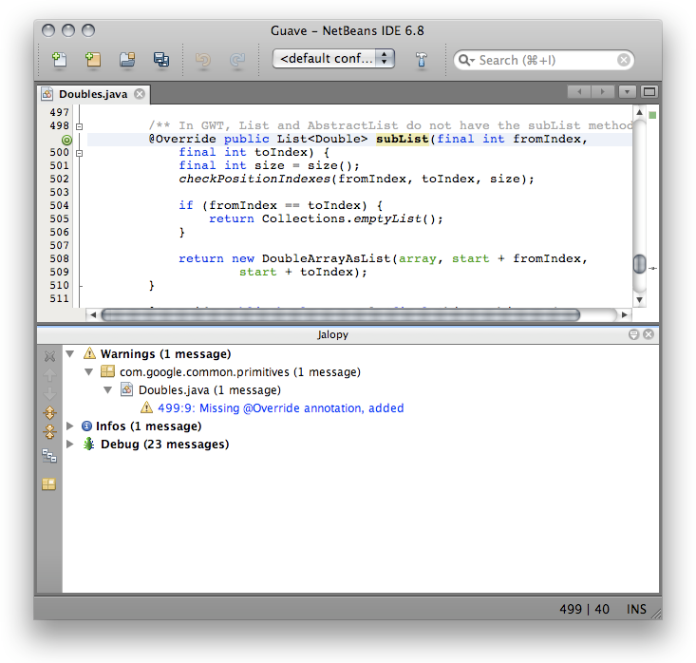Click the Jalopy panel title

click(x=332, y=335)
